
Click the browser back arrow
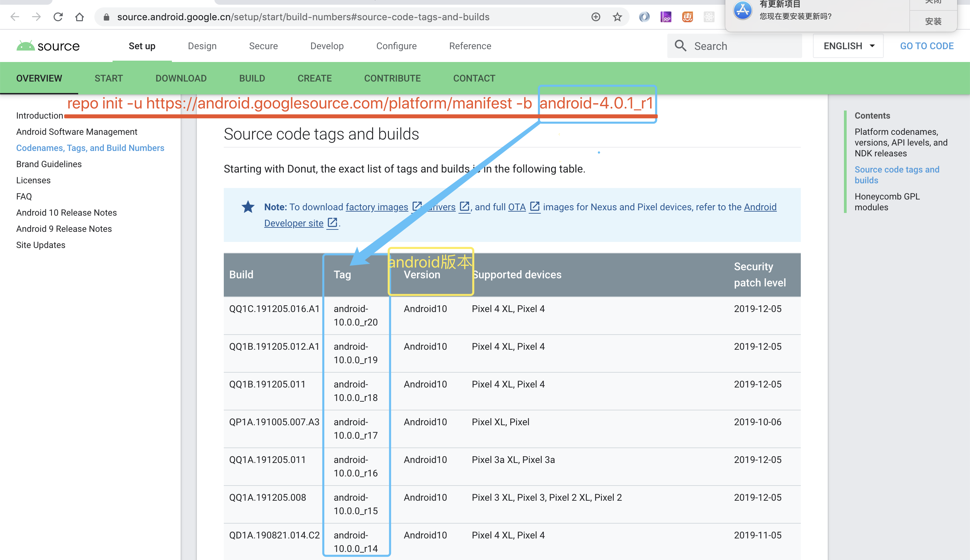[x=14, y=17]
